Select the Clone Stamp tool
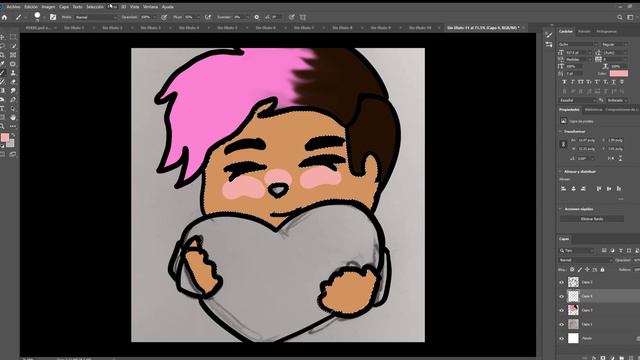Viewport: 640px width, 360px height. click(x=13, y=73)
